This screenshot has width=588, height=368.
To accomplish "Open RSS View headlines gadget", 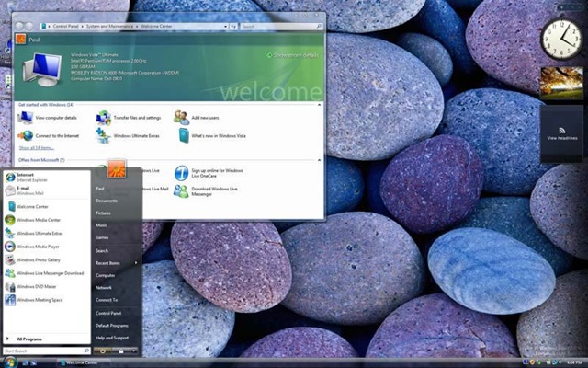I will coord(561,133).
